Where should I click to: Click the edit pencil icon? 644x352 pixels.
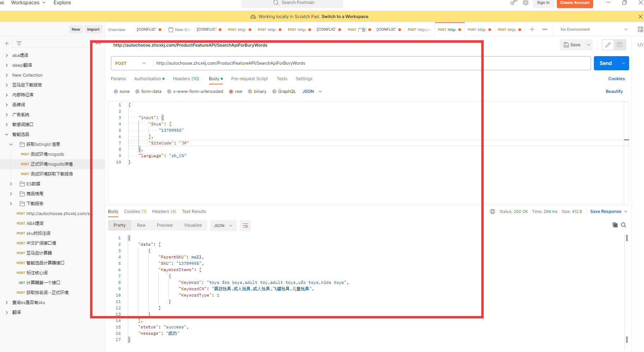(x=608, y=45)
